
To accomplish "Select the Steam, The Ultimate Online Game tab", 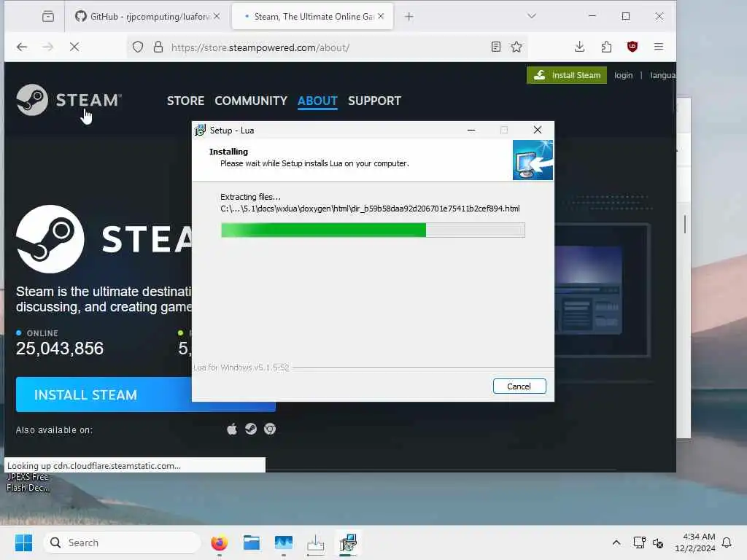I will coord(312,17).
